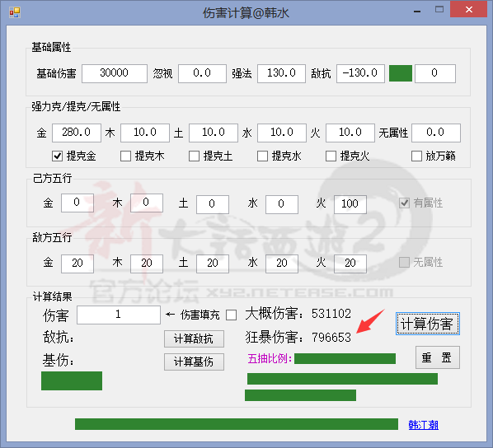This screenshot has width=493, height=448.
Task: Select the 己方五行 火 field showing 100
Action: click(x=350, y=204)
